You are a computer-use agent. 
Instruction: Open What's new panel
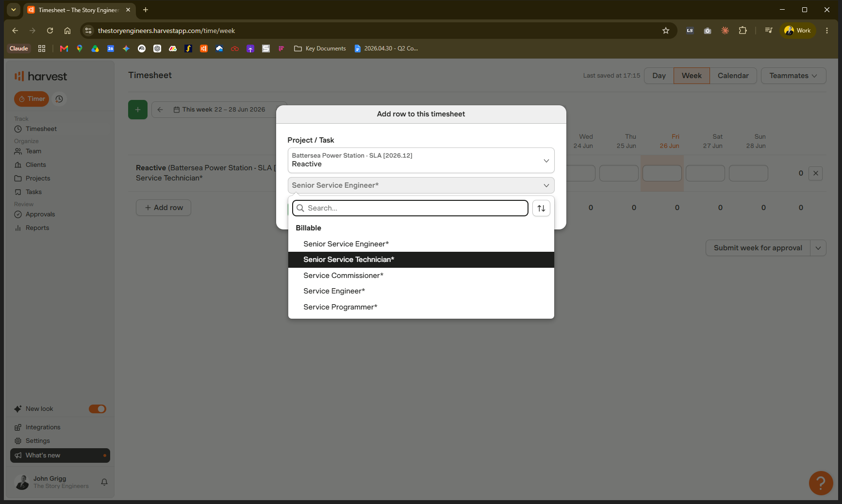pyautogui.click(x=60, y=455)
